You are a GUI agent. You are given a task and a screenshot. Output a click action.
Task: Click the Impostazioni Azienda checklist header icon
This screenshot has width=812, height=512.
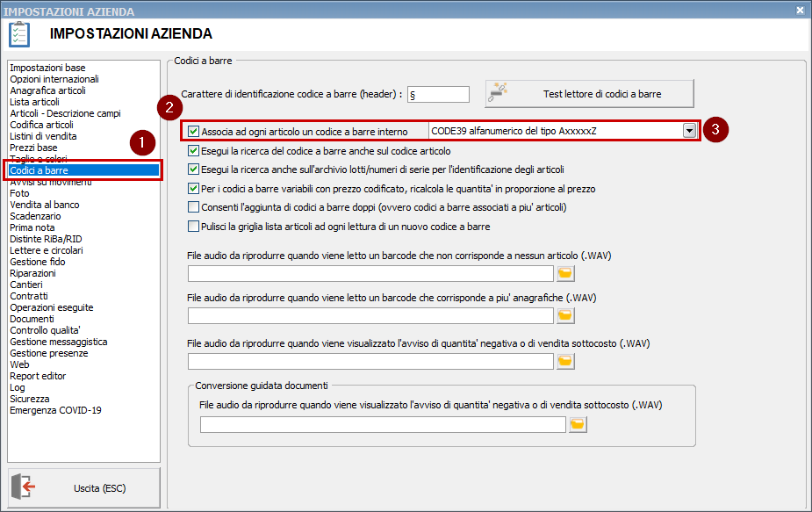pos(19,34)
